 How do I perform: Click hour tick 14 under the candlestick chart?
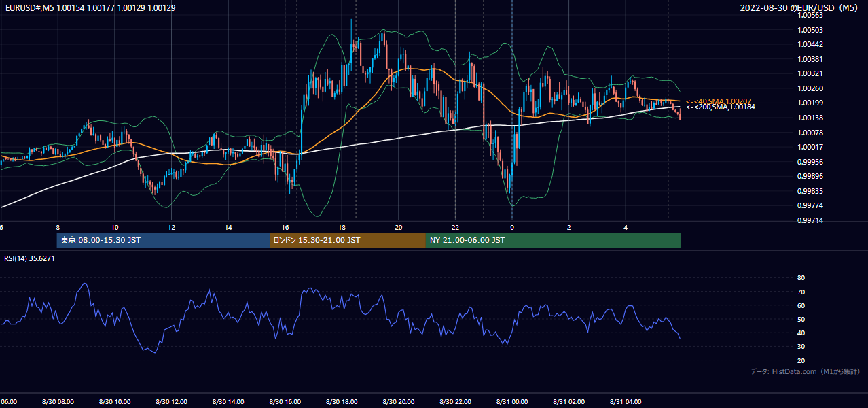click(x=228, y=227)
